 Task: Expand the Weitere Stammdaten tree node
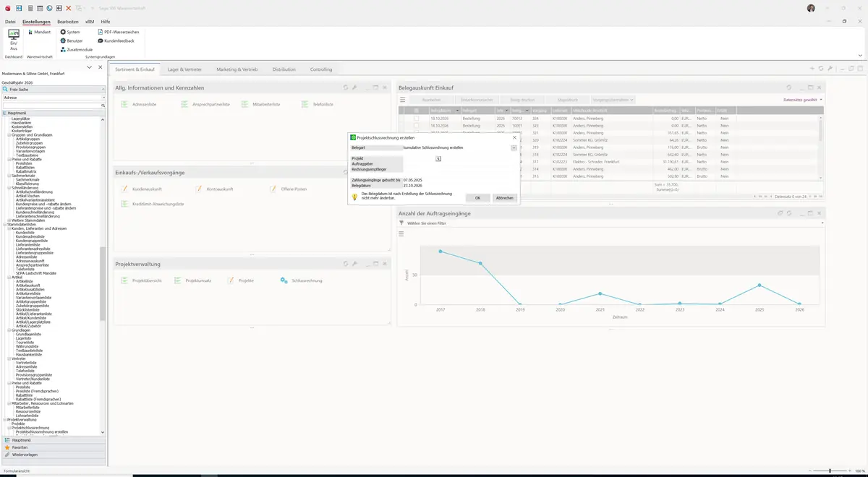click(9, 220)
